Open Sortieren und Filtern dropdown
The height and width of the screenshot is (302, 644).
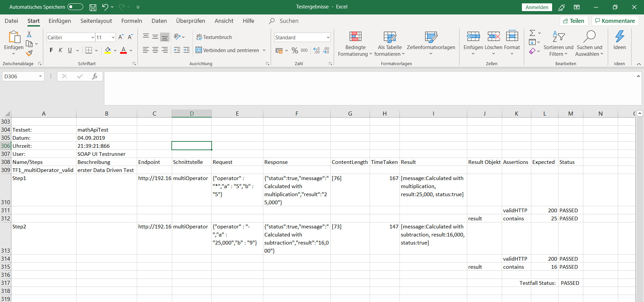(558, 44)
